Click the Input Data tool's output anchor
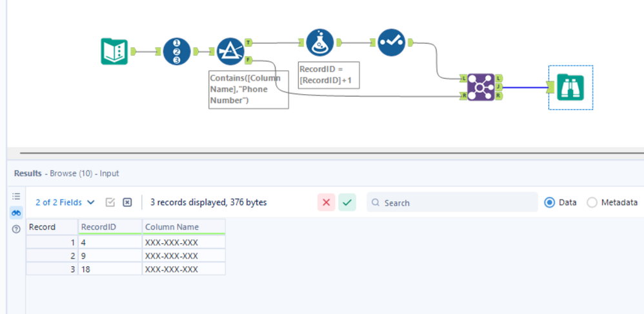The width and height of the screenshot is (644, 314). click(133, 52)
